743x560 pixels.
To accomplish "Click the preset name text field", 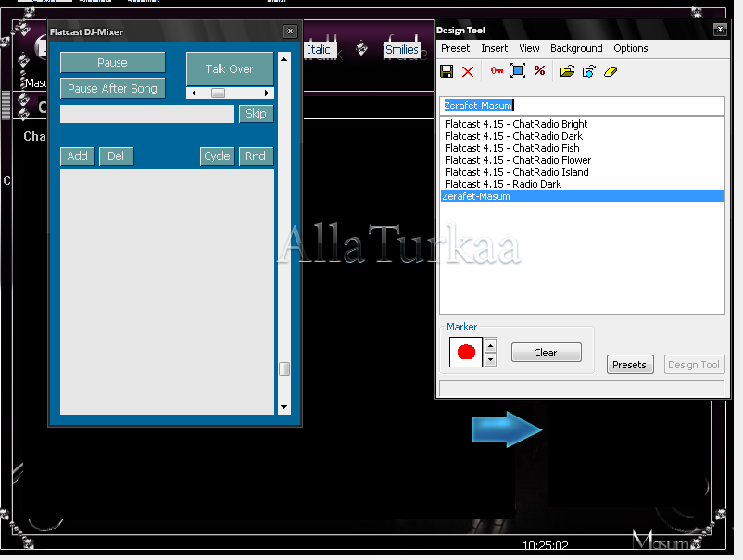I will click(582, 106).
